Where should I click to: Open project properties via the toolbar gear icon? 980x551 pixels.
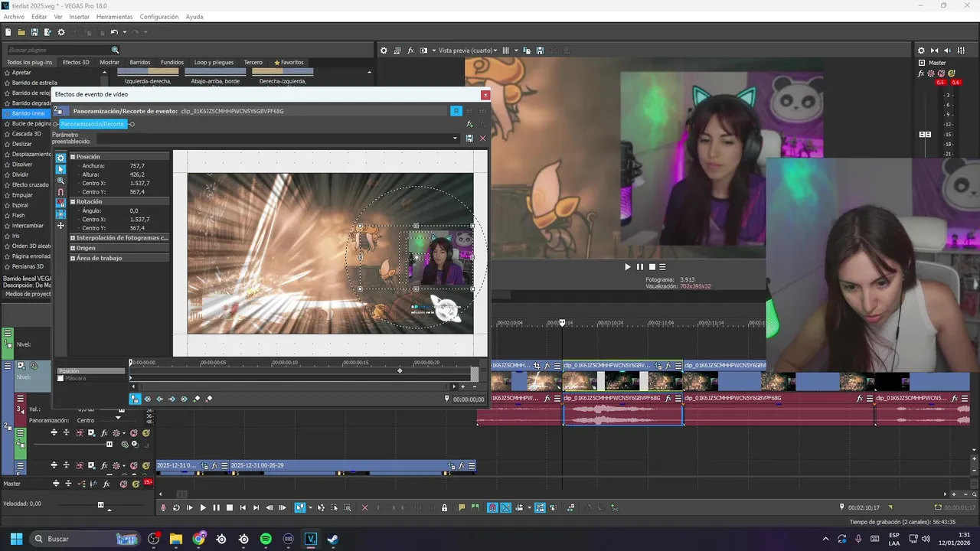coord(61,32)
